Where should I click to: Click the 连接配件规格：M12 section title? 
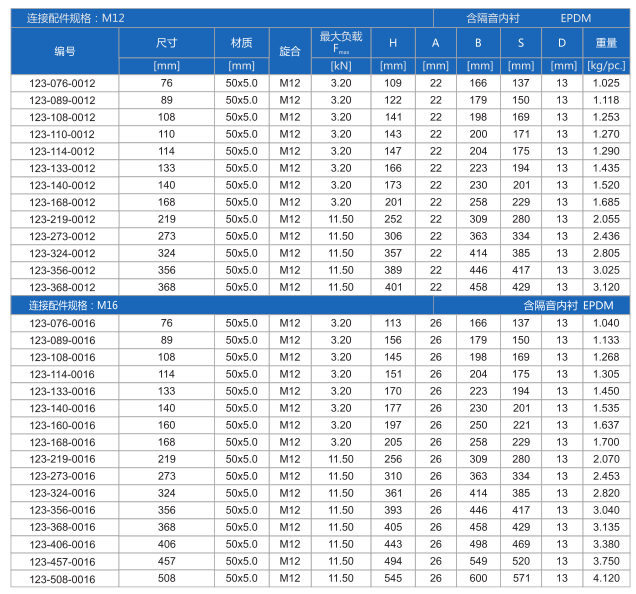click(75, 19)
